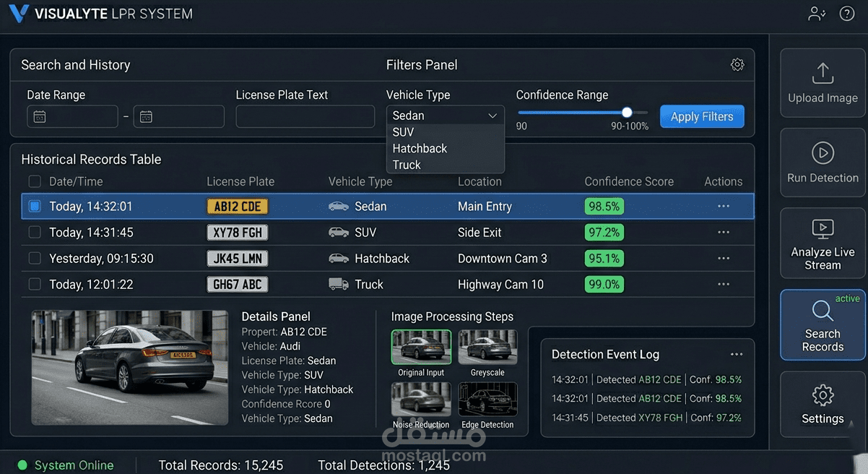The image size is (868, 474).
Task: Click the 99.0% confidence score
Action: pyautogui.click(x=604, y=285)
